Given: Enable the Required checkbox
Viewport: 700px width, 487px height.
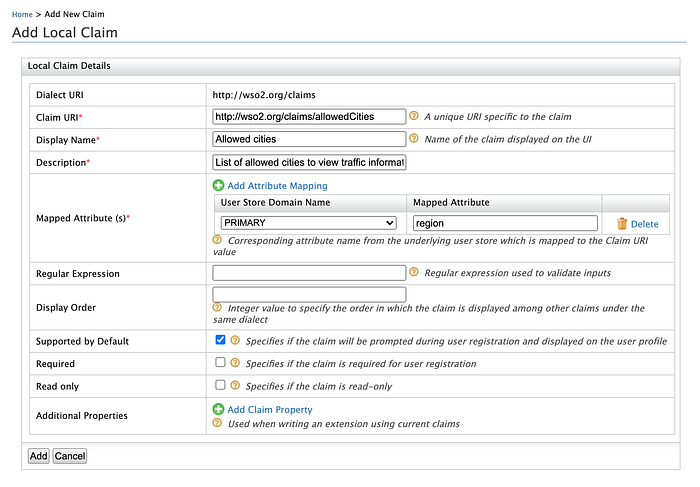Looking at the screenshot, I should 220,362.
